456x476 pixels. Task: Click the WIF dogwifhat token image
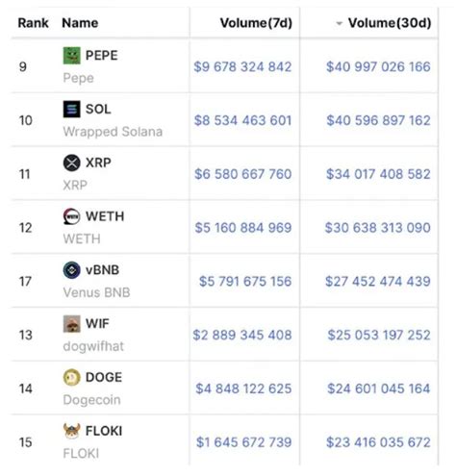(x=71, y=324)
